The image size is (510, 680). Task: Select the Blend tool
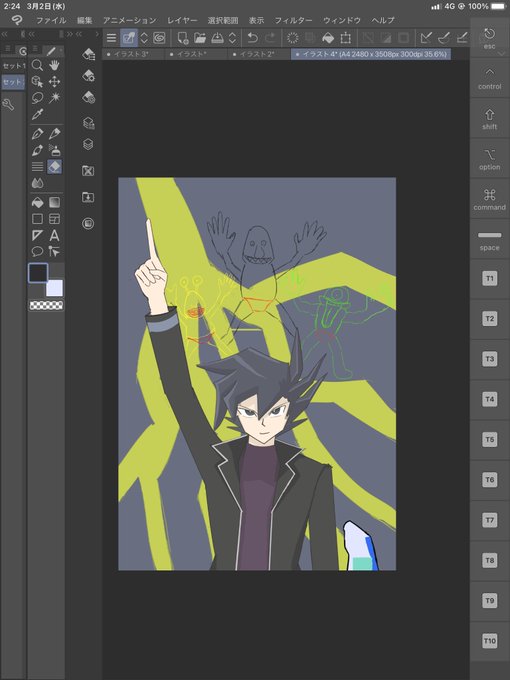click(x=37, y=183)
